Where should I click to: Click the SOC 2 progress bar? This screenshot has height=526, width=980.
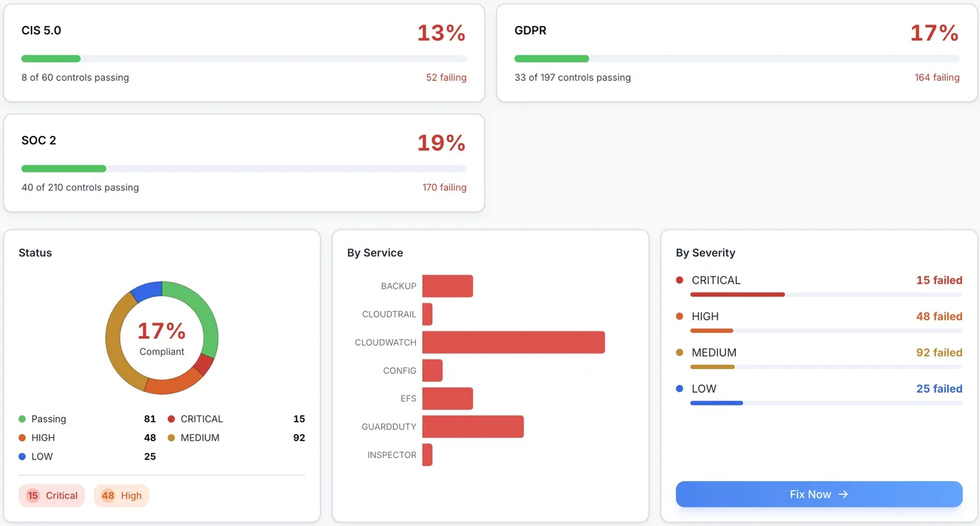click(x=244, y=169)
